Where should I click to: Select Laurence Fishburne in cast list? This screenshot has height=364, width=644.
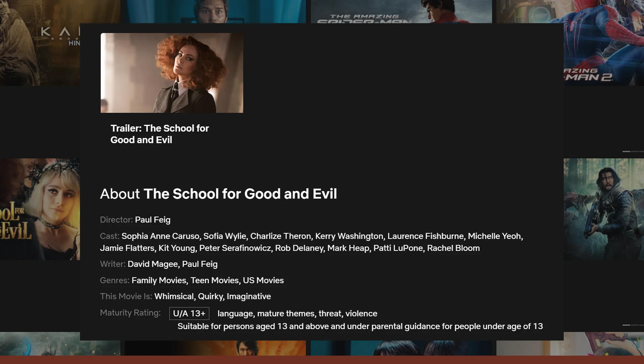pyautogui.click(x=426, y=236)
